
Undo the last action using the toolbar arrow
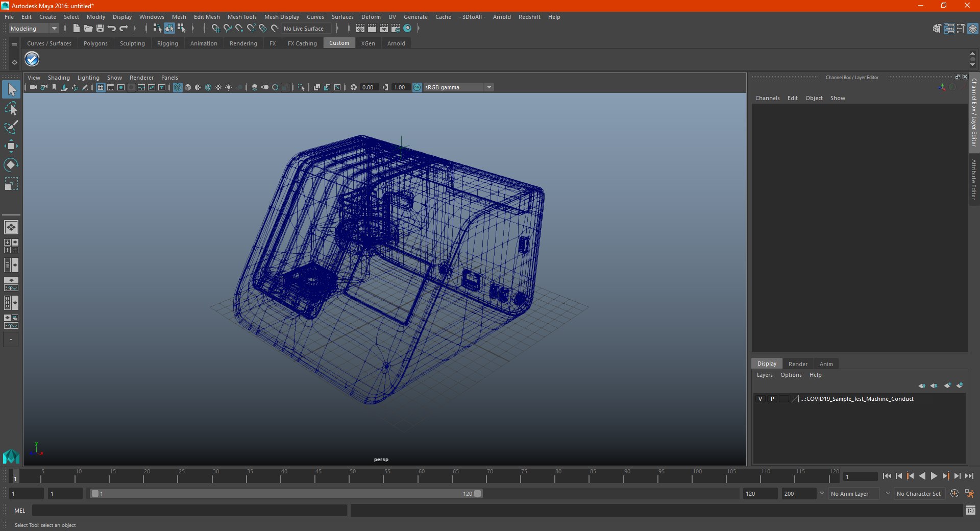[112, 29]
